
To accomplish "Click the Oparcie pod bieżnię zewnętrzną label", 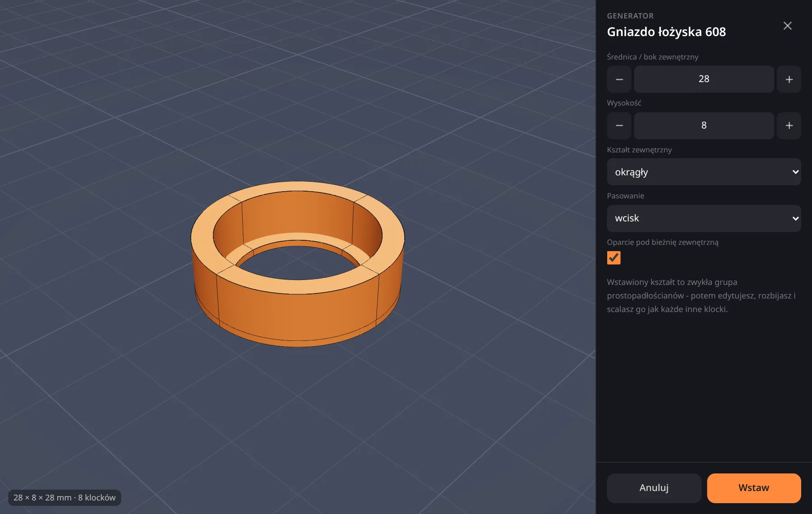I will tap(662, 242).
